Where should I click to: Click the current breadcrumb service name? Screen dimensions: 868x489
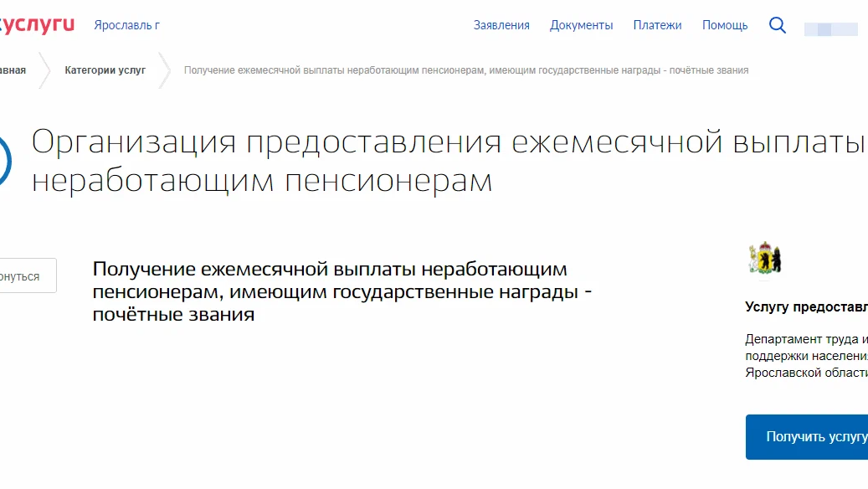[467, 71]
